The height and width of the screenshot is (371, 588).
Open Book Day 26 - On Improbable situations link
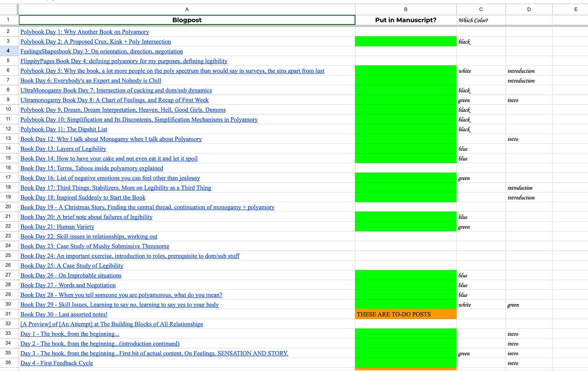point(71,275)
